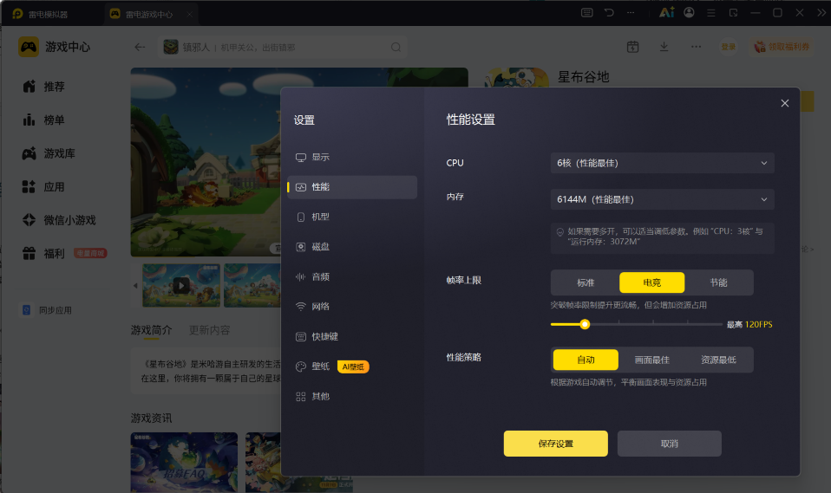The height and width of the screenshot is (493, 831).
Task: Switch to the 雷电模拟器 tab
Action: [x=41, y=14]
